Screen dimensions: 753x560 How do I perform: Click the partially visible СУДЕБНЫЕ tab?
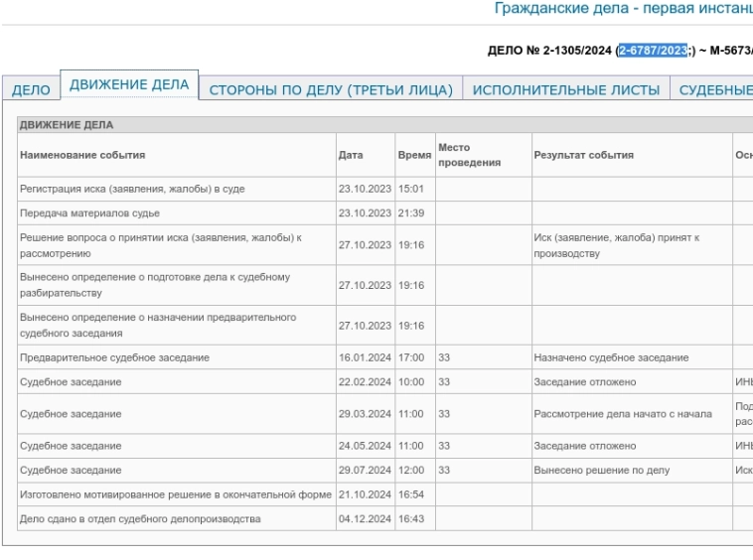coord(715,90)
